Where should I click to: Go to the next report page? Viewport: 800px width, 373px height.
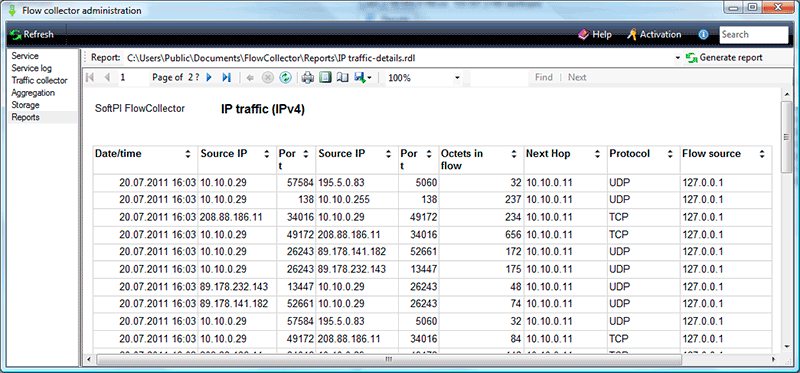tap(209, 78)
